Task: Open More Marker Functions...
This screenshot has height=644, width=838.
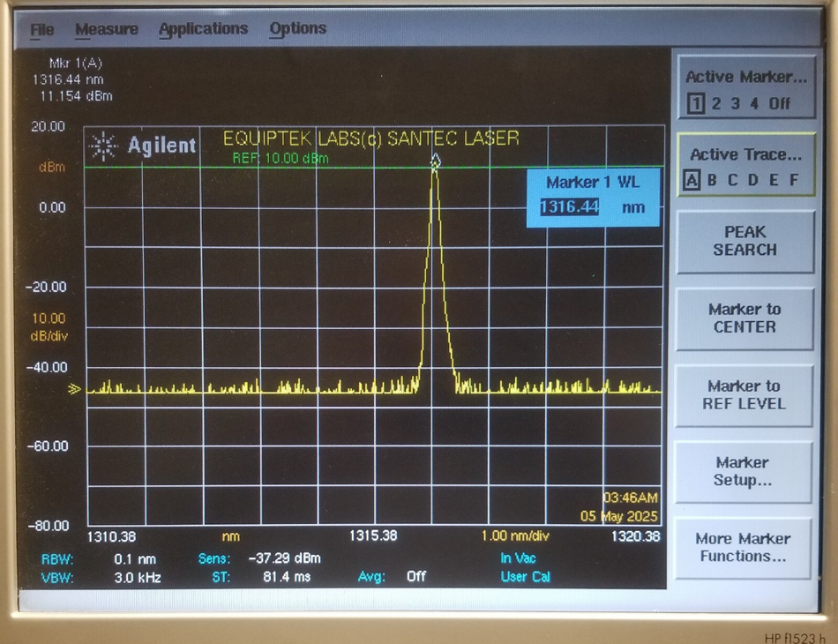Action: pyautogui.click(x=743, y=547)
